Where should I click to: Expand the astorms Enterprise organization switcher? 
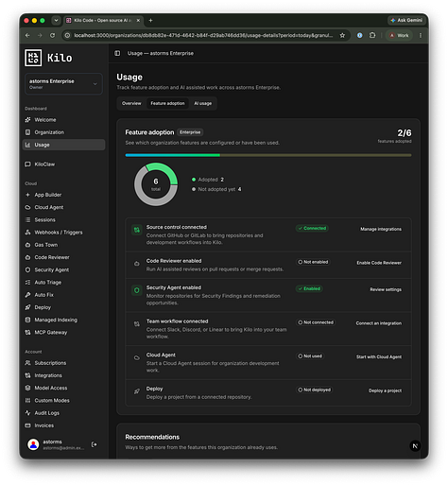click(63, 84)
